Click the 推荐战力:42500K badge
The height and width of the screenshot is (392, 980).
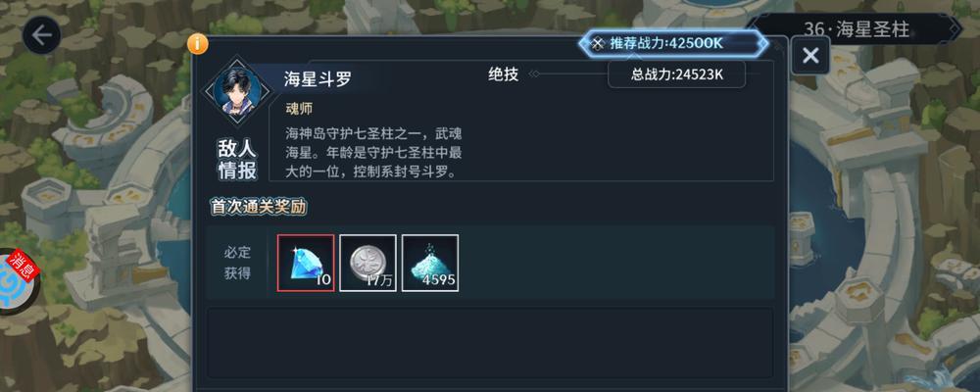click(x=672, y=43)
